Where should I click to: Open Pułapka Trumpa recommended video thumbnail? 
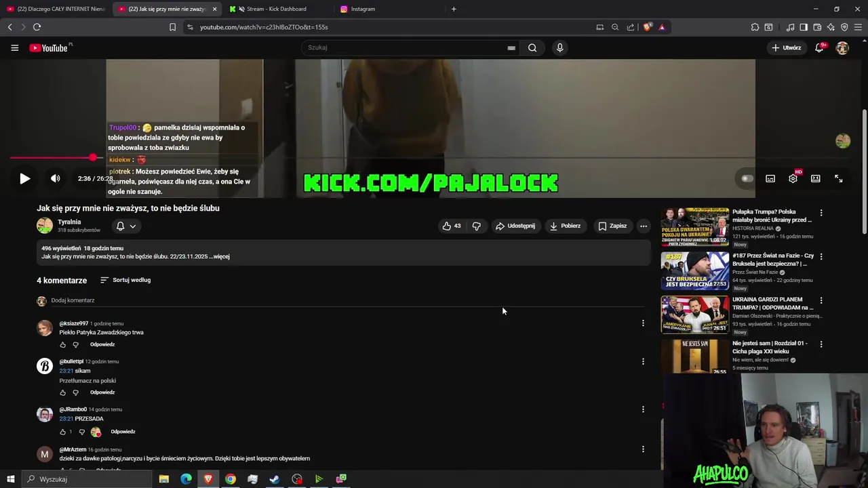click(694, 226)
